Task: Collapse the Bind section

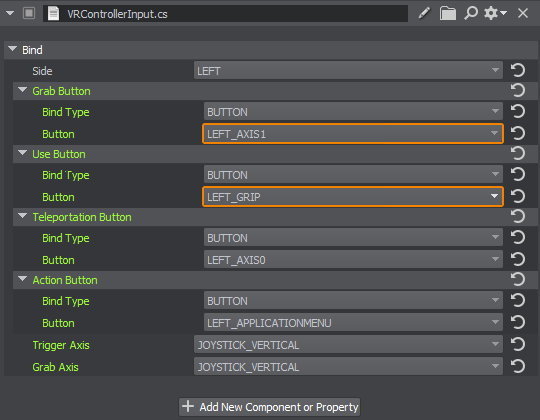Action: (x=12, y=49)
